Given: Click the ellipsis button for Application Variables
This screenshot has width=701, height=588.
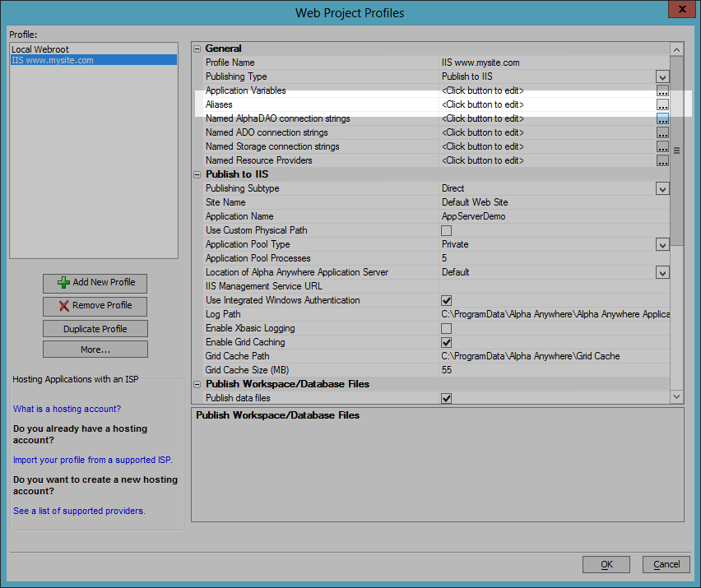Looking at the screenshot, I should [662, 90].
